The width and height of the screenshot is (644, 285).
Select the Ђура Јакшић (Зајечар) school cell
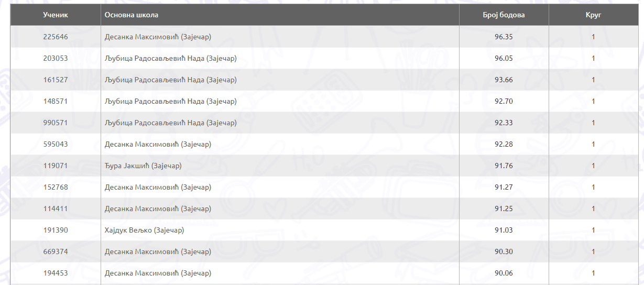pyautogui.click(x=143, y=166)
